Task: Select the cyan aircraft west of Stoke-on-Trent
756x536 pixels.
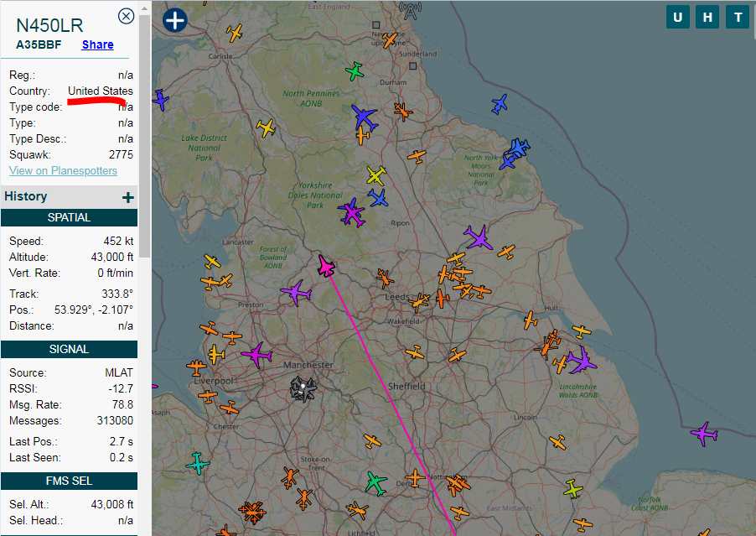Action: [198, 464]
